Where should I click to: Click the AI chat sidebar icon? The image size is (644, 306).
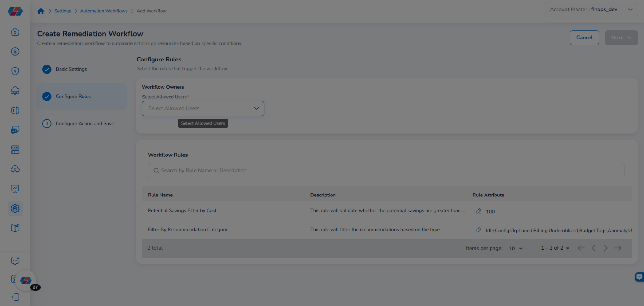coord(15,130)
